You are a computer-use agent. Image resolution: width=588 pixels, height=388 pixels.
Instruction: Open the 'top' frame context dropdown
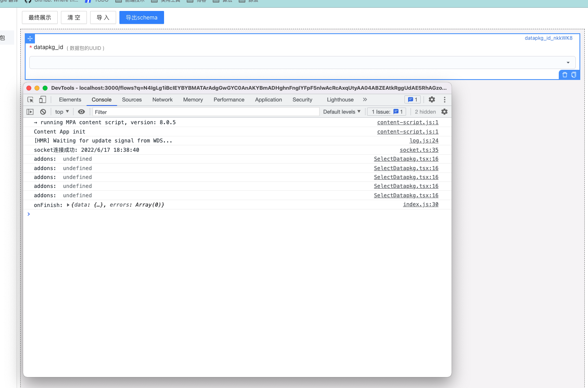(x=62, y=112)
